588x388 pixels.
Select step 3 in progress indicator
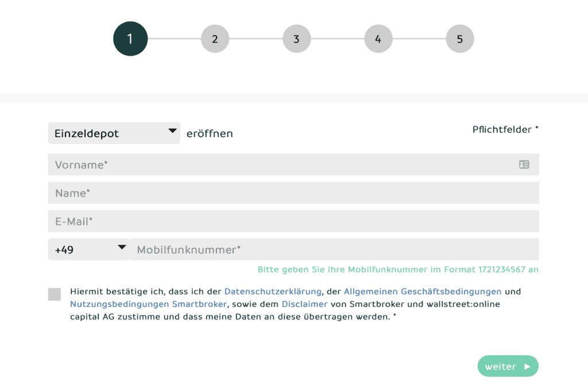(x=297, y=38)
